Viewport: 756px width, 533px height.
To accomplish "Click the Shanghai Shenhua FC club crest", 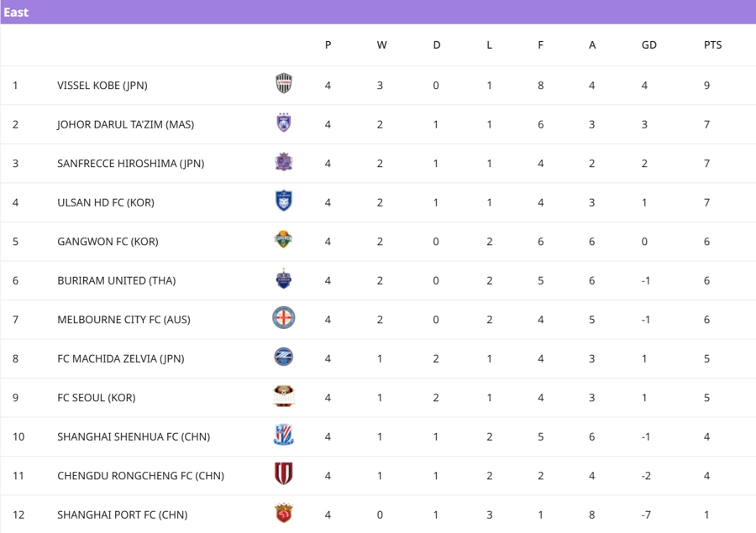I will click(284, 436).
